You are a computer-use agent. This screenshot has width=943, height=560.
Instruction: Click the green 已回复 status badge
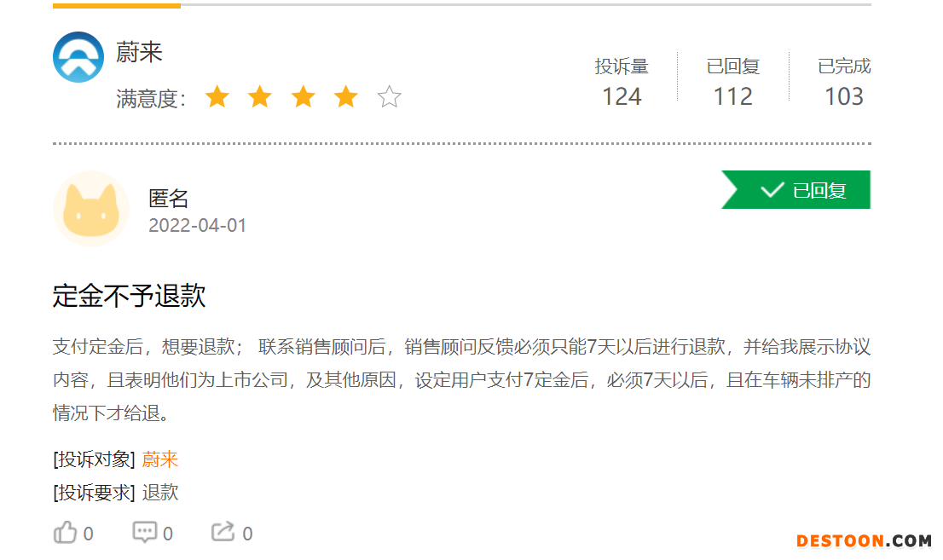click(x=795, y=189)
